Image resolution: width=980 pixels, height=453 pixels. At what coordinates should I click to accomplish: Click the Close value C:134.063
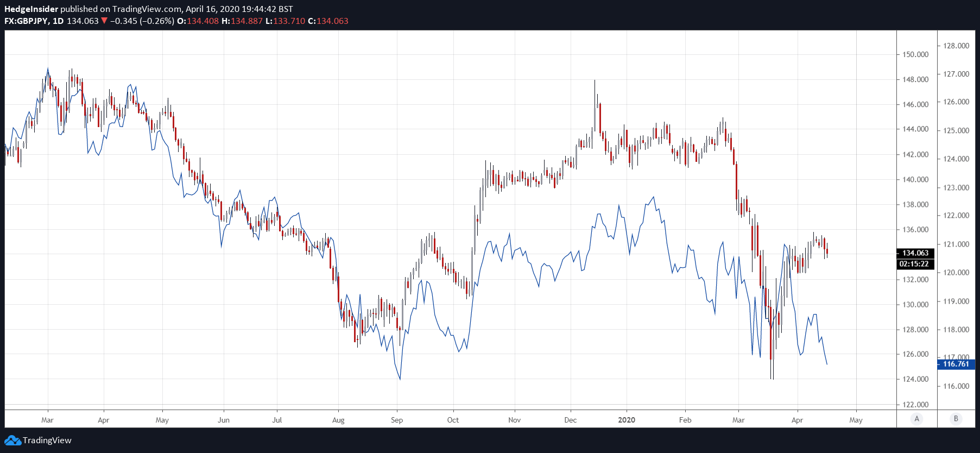click(328, 21)
